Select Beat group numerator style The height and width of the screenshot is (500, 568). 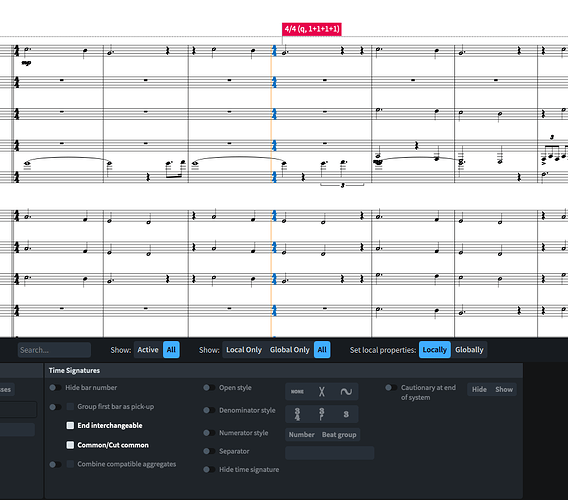339,434
